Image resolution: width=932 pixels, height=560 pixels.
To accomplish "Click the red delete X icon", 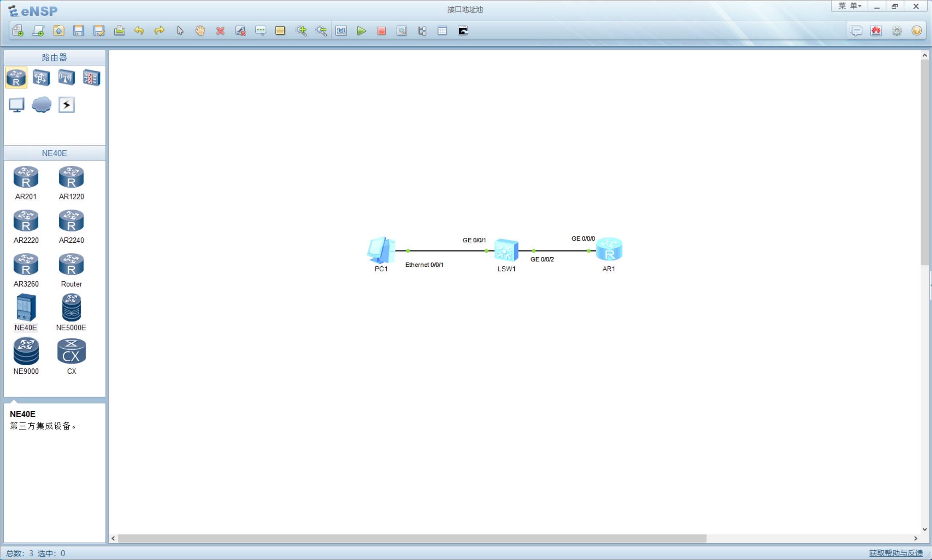I will [x=220, y=31].
